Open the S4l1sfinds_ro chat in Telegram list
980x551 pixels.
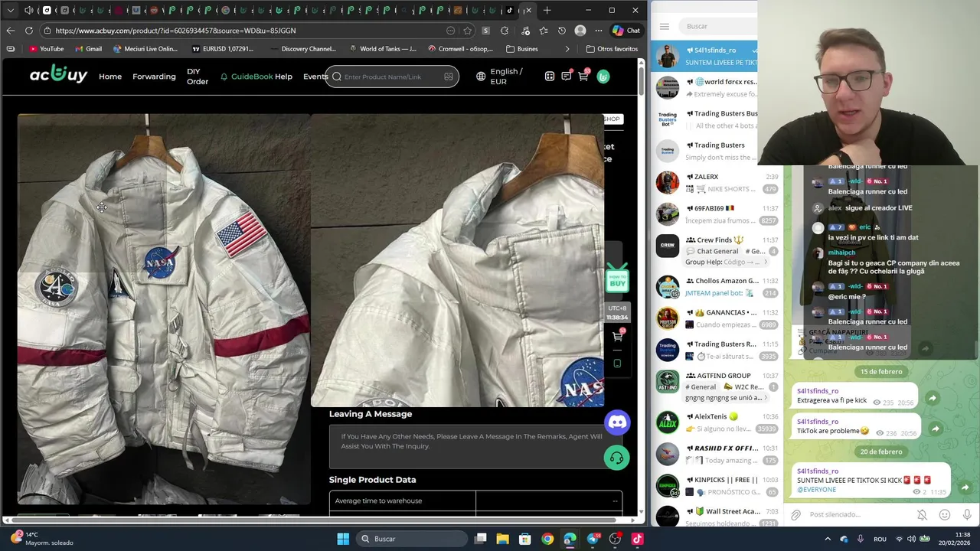pyautogui.click(x=704, y=57)
